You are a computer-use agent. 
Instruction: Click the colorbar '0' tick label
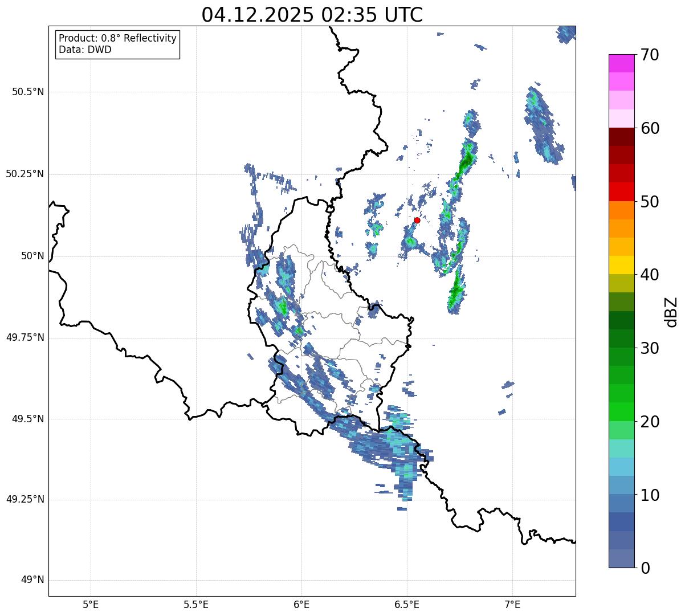click(645, 568)
